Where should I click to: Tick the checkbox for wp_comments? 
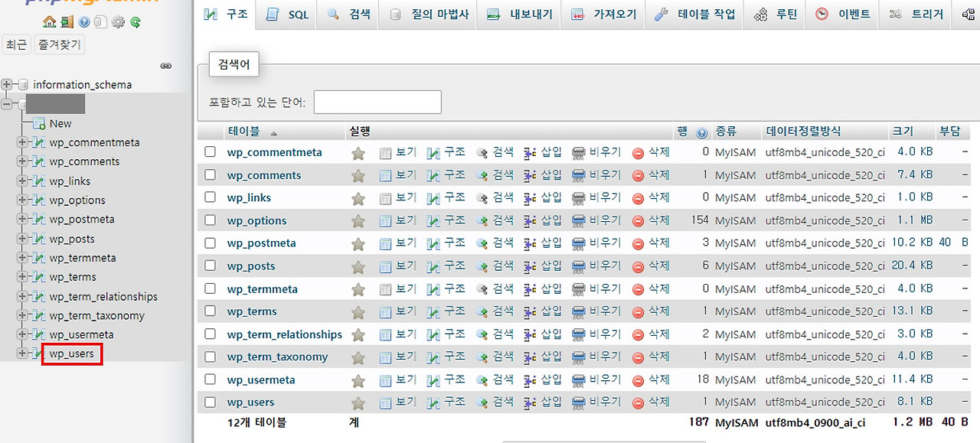211,175
